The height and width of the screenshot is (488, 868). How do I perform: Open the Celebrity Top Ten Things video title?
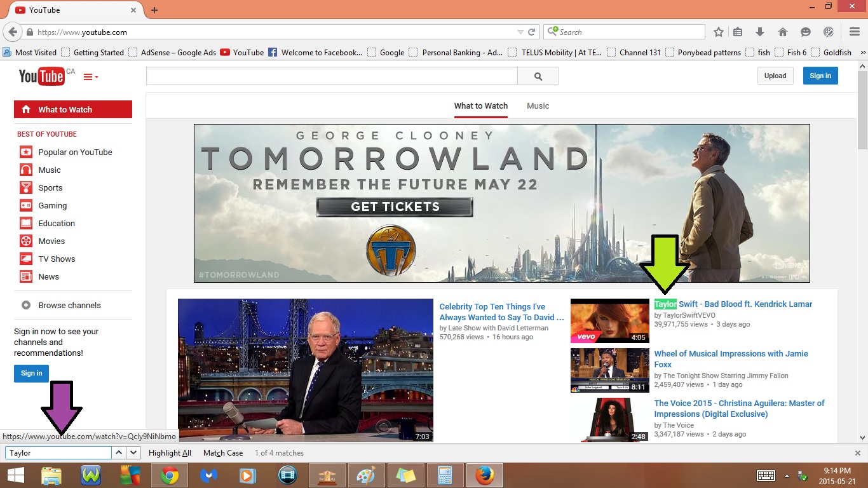502,312
